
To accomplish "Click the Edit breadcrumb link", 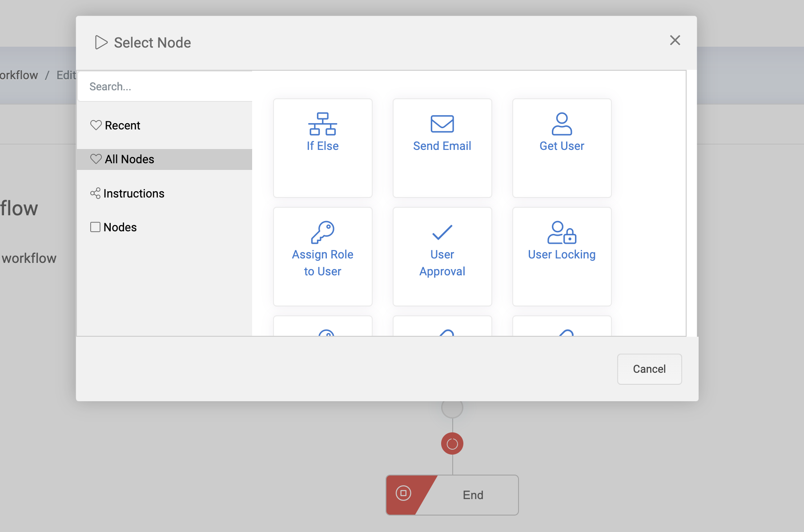I will point(66,75).
